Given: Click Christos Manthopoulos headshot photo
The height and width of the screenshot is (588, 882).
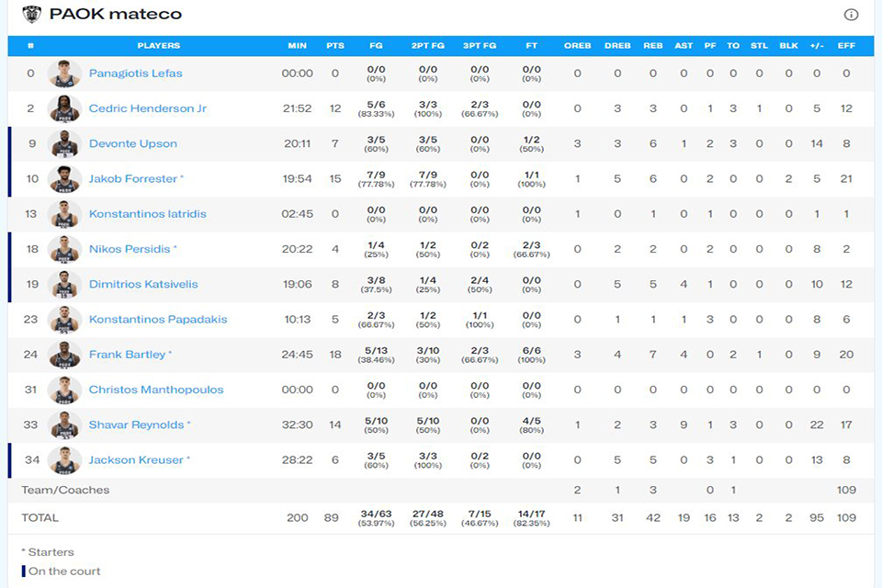Looking at the screenshot, I should coord(64,390).
